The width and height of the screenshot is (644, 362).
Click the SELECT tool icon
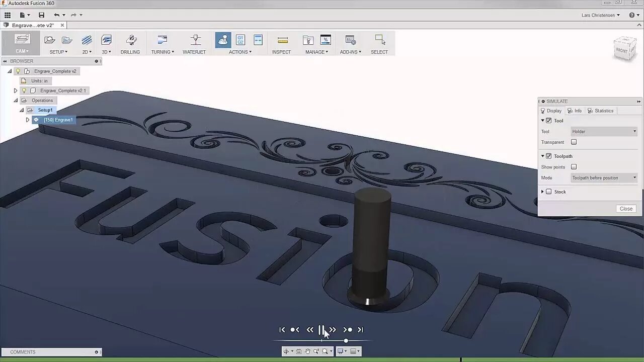[380, 40]
